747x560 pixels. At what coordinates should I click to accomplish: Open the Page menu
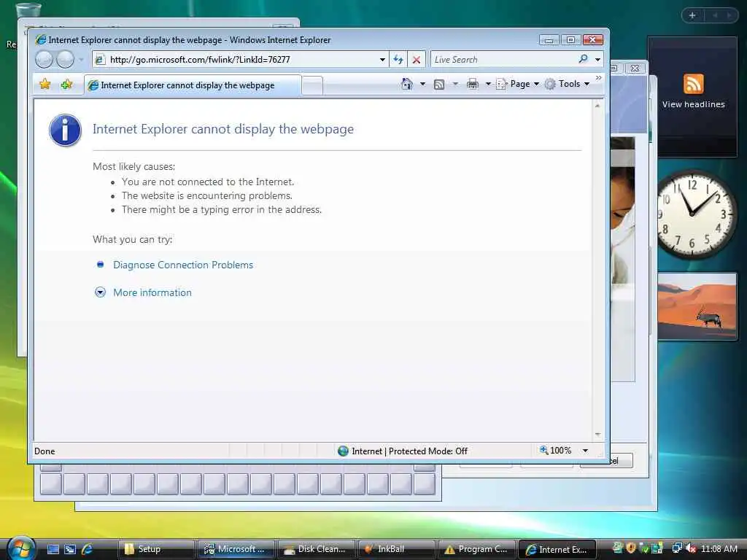519,84
